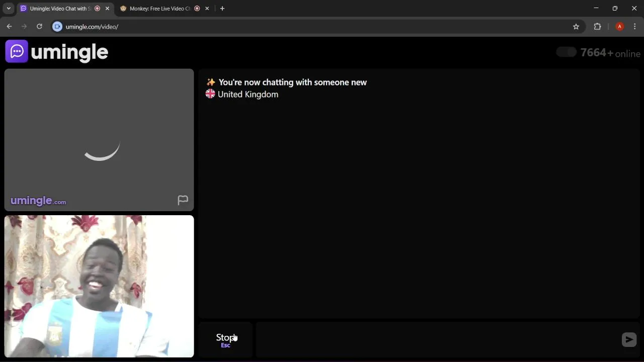Viewport: 644px width, 362px height.
Task: Click the Stop button
Action: click(x=226, y=340)
